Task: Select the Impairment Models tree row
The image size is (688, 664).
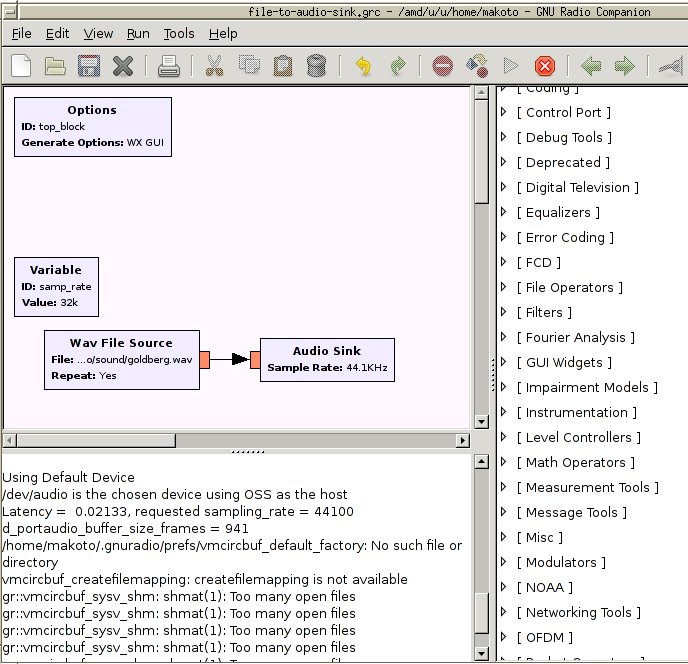Action: (593, 387)
